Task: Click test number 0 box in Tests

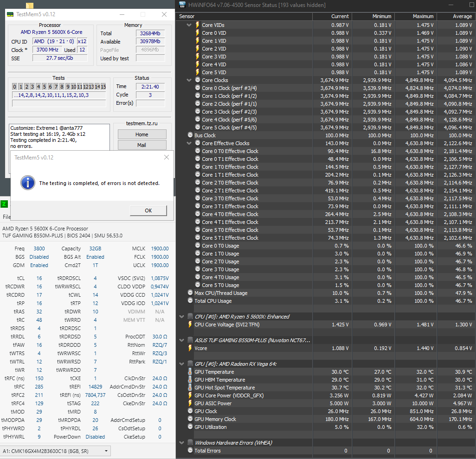Action: pyautogui.click(x=14, y=87)
